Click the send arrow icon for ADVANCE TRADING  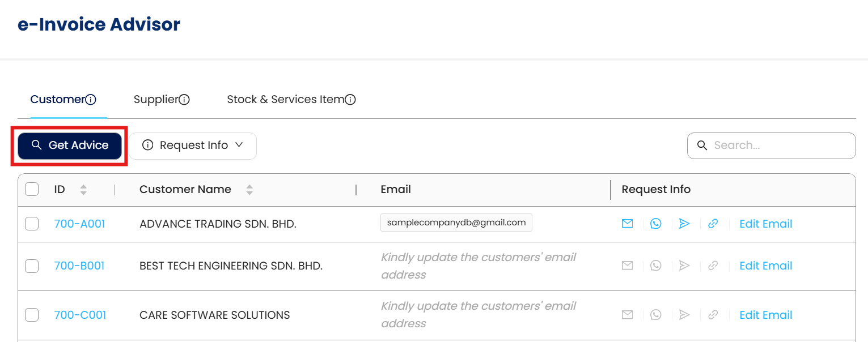684,224
